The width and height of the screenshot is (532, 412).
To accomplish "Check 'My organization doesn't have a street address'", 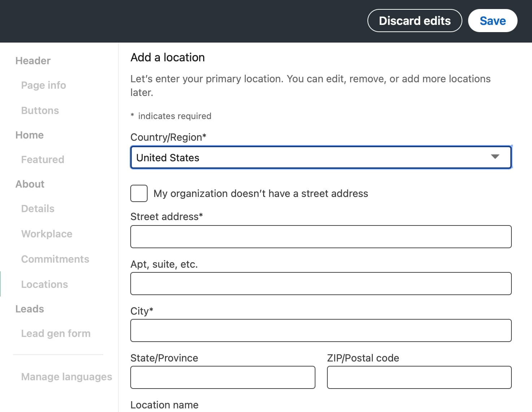I will 139,193.
